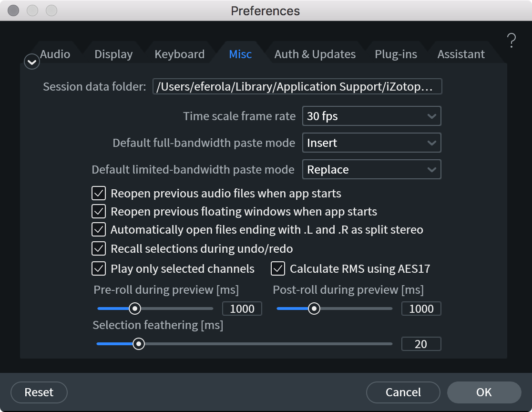Click the Reset button
Viewport: 532px width, 412px height.
[39, 392]
